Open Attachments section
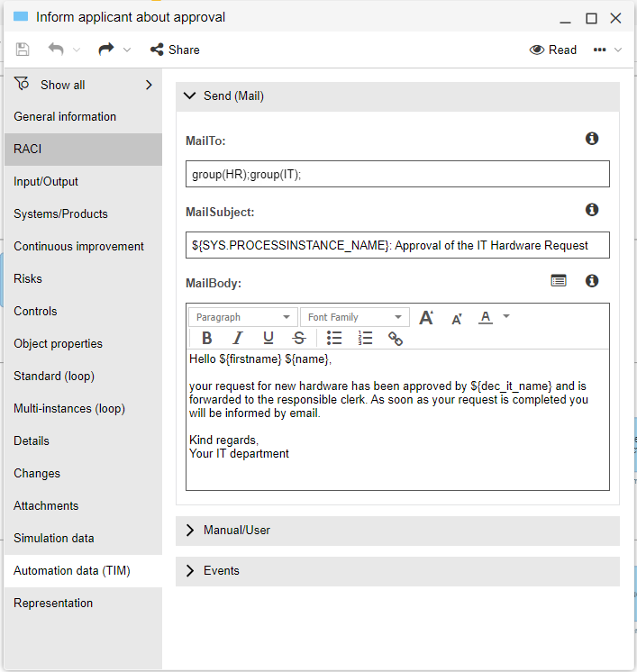The width and height of the screenshot is (637, 672). click(83, 505)
